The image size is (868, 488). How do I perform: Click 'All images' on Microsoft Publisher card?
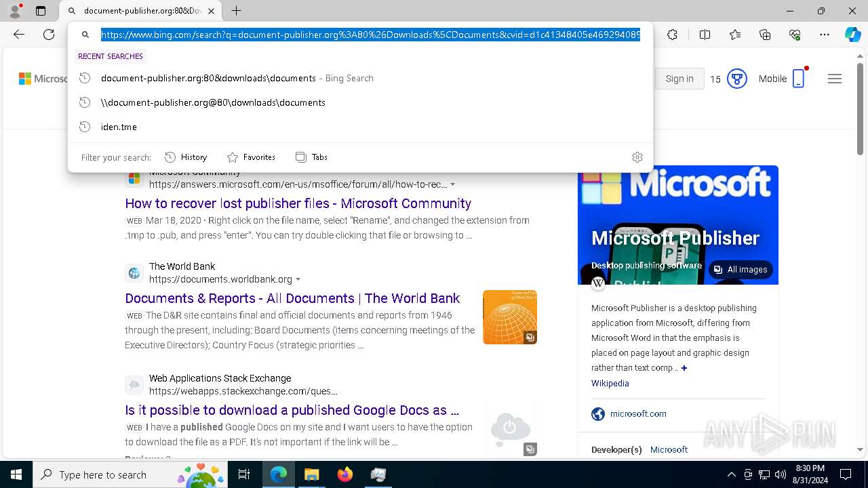741,270
